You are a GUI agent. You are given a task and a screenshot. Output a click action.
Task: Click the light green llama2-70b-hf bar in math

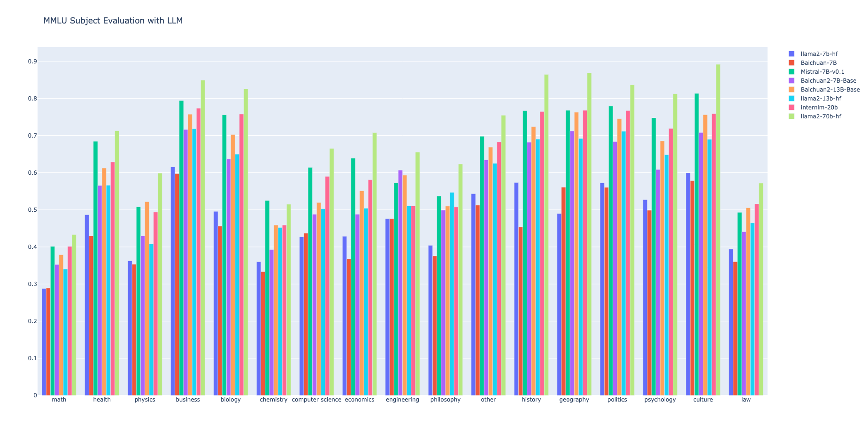tap(74, 315)
